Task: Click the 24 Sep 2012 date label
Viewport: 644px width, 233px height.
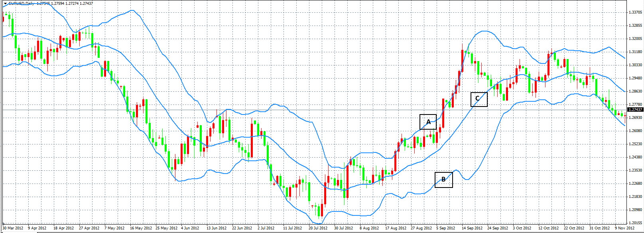Action: coord(498,228)
